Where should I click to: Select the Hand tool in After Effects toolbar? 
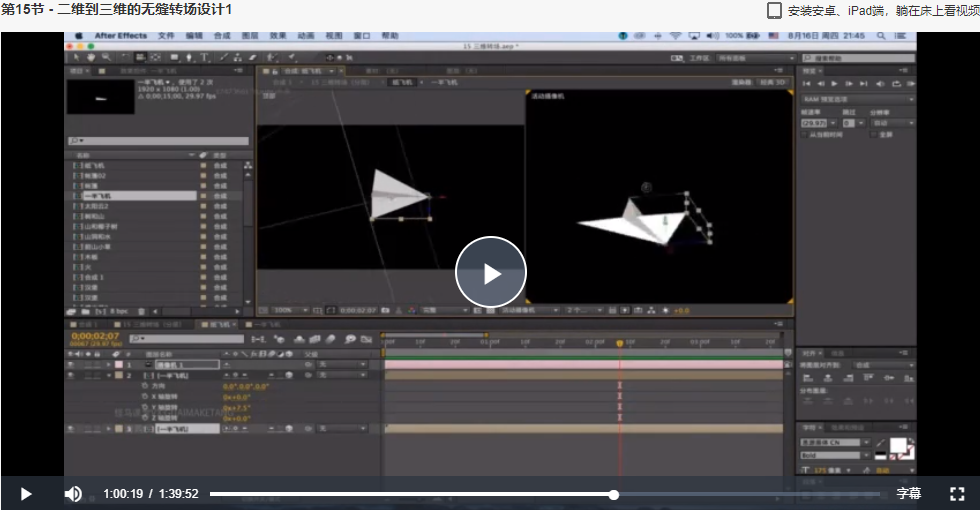91,58
